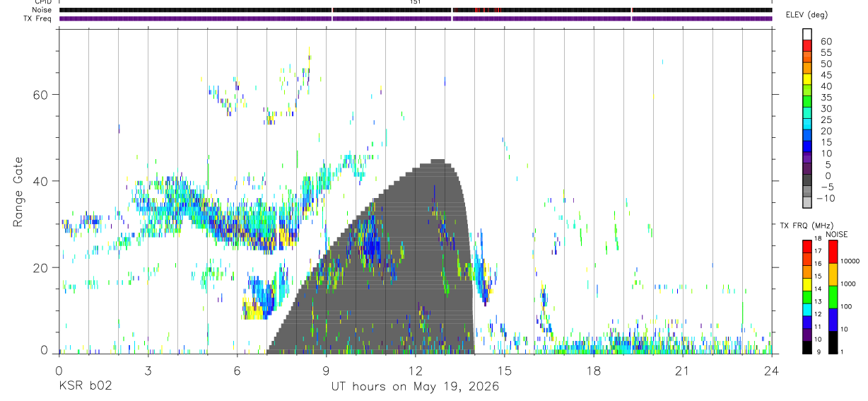
Task: Click the '16' label on the TX FRQ scale
Action: tap(817, 263)
